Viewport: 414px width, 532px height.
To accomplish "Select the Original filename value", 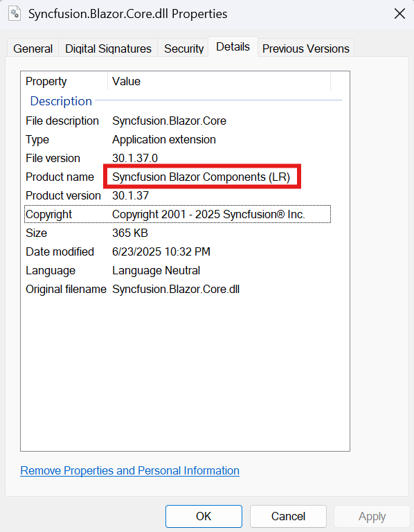I will point(176,289).
